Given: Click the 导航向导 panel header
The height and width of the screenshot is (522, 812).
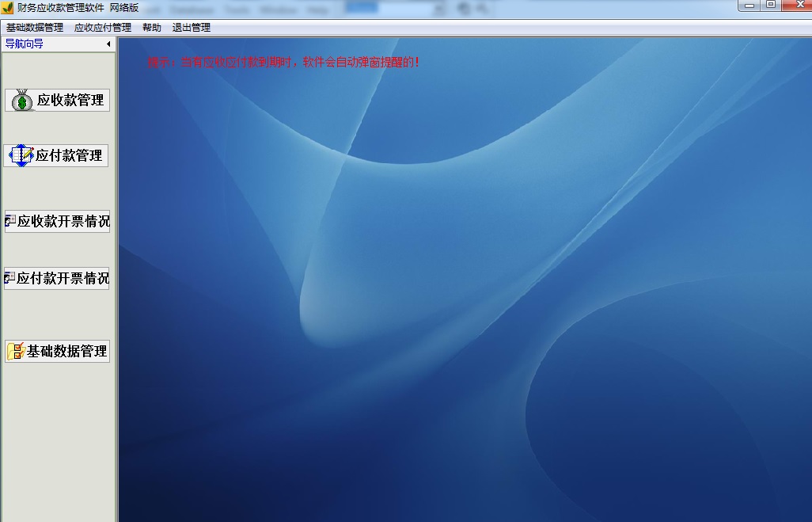Looking at the screenshot, I should (x=47, y=44).
